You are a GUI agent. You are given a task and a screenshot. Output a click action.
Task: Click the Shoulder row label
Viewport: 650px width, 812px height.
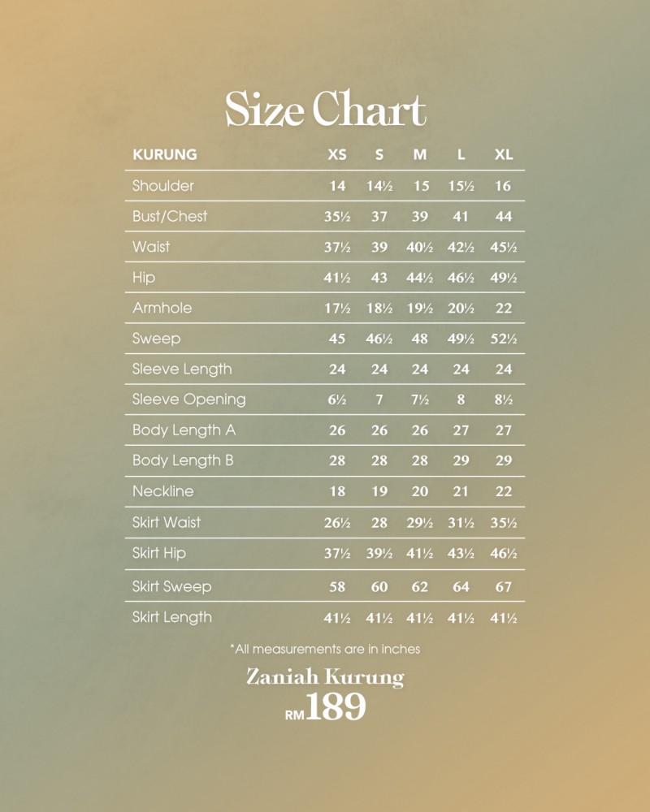(x=162, y=185)
